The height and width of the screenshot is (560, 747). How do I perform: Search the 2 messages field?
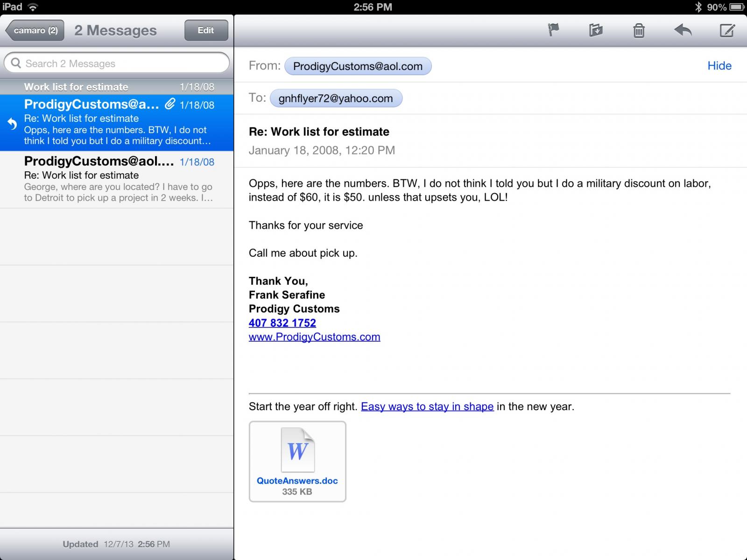click(x=117, y=63)
